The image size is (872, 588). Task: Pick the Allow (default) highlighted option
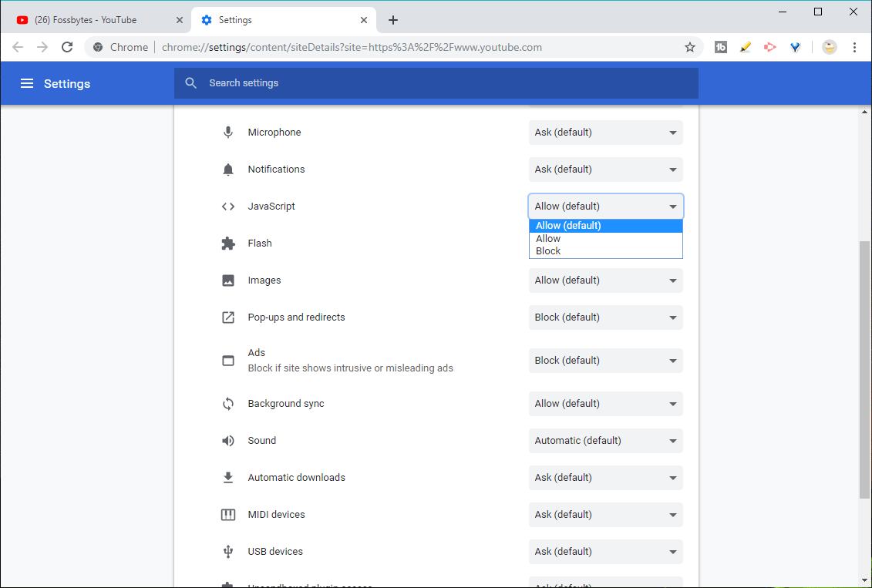pos(568,226)
